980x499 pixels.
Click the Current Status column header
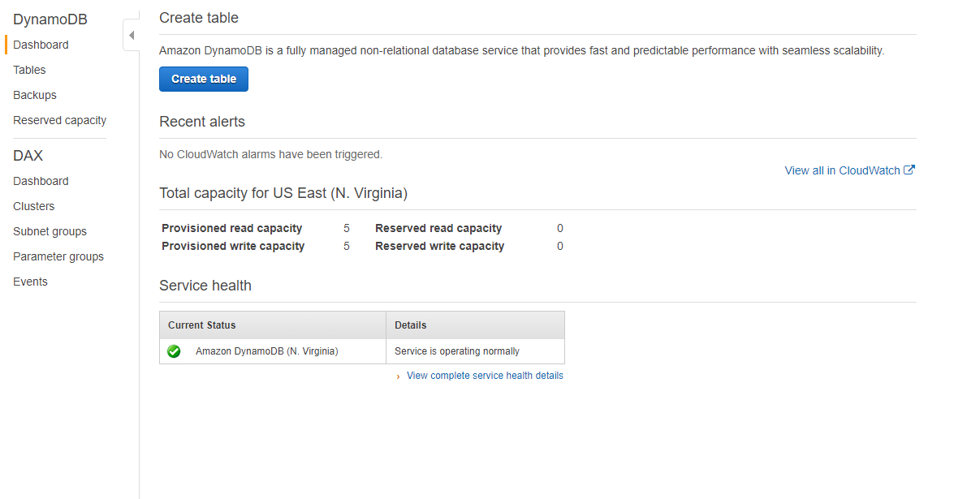point(273,325)
